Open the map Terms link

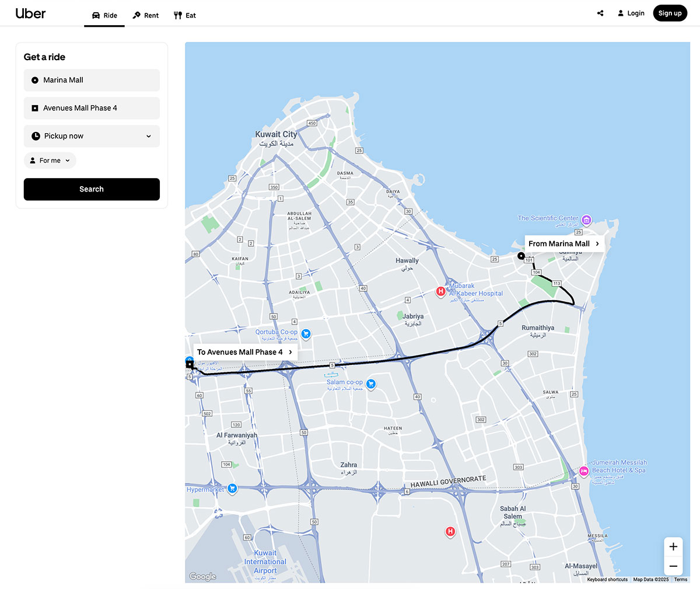681,580
